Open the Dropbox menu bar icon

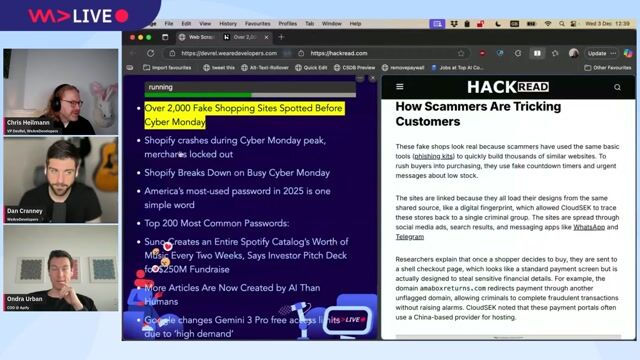coord(453,24)
